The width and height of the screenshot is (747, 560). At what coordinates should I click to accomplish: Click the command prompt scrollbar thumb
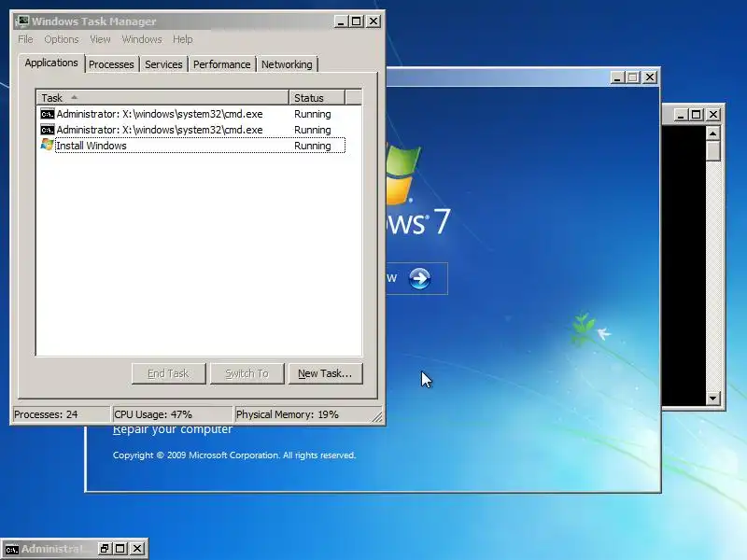coord(712,151)
